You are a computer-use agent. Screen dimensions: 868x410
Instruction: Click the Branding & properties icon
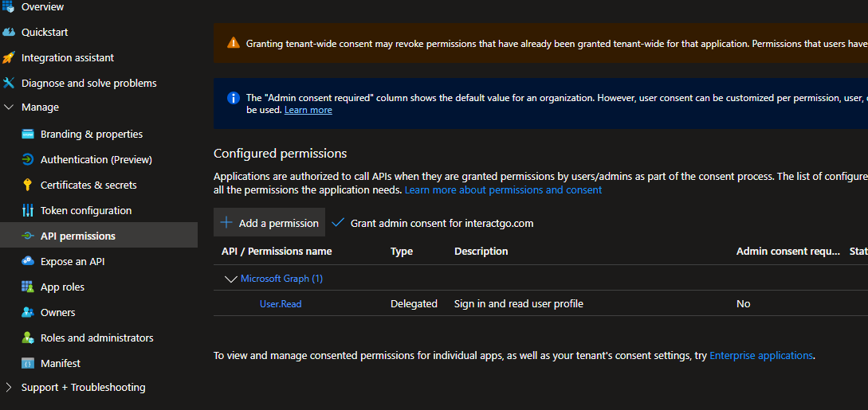(28, 135)
